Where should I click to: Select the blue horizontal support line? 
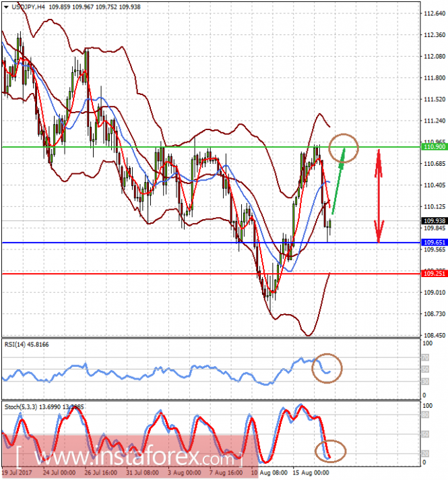pos(211,243)
